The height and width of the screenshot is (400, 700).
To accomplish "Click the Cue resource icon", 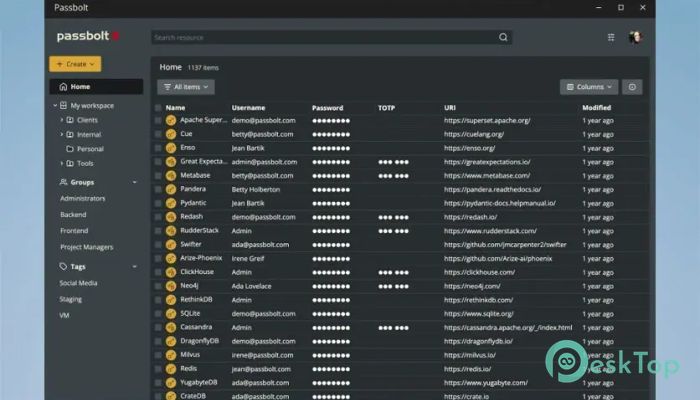I will (x=171, y=134).
